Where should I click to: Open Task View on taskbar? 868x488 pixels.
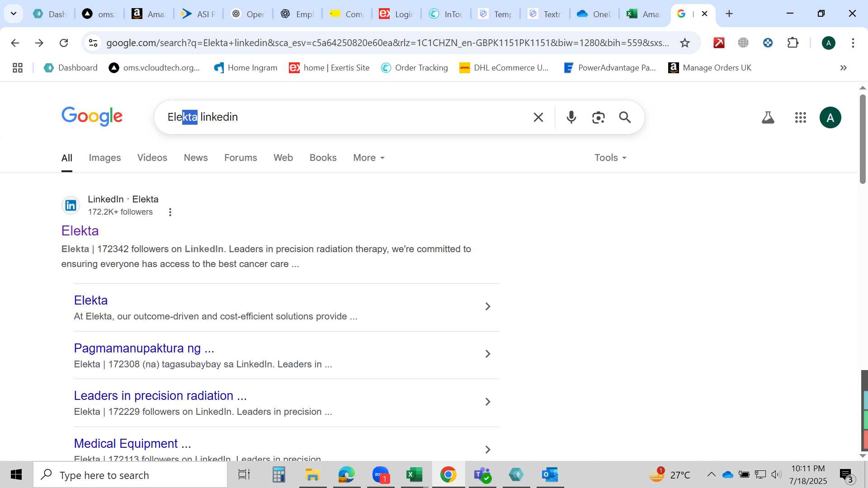[x=244, y=475]
